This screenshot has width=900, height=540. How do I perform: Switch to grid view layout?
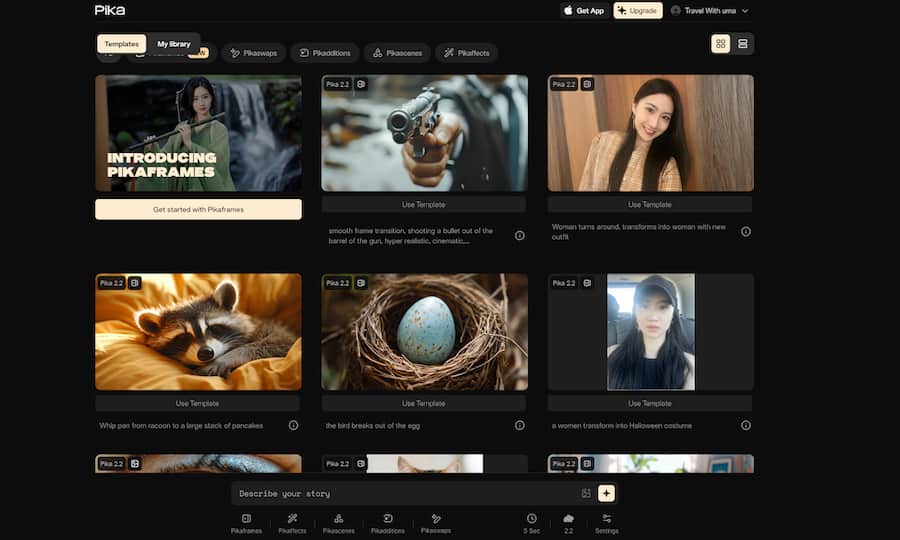click(720, 44)
